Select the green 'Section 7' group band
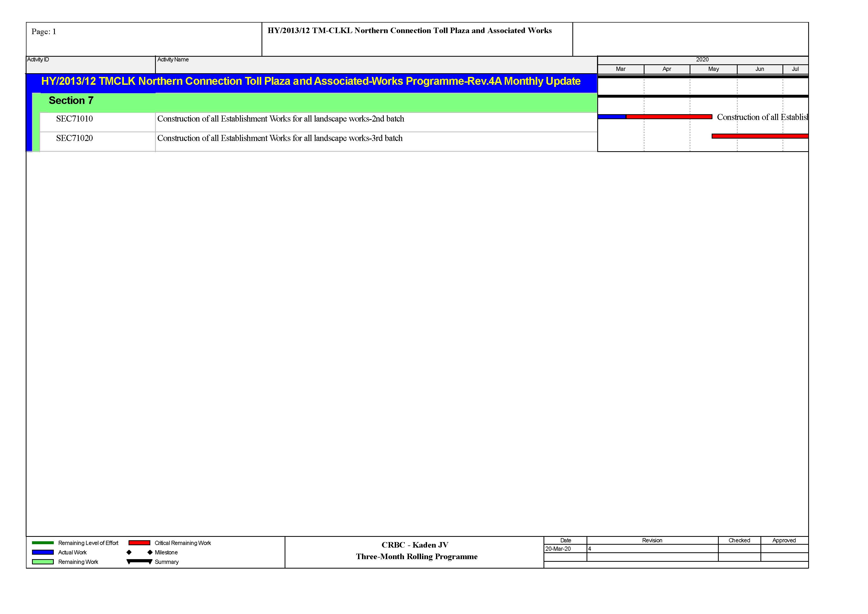The image size is (868, 614). (x=315, y=103)
